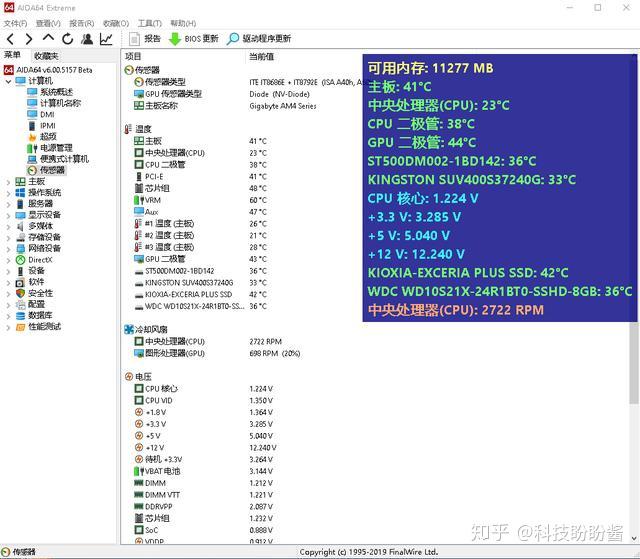Screen dimensions: 640x559
Task: Refresh the sensor page
Action: tap(67, 39)
